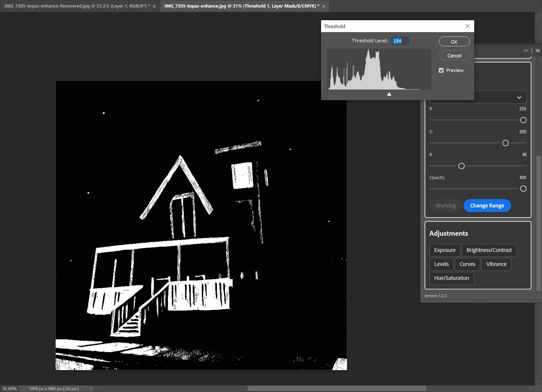This screenshot has height=392, width=542.
Task: Open the panel hamburger menu
Action: click(x=538, y=50)
